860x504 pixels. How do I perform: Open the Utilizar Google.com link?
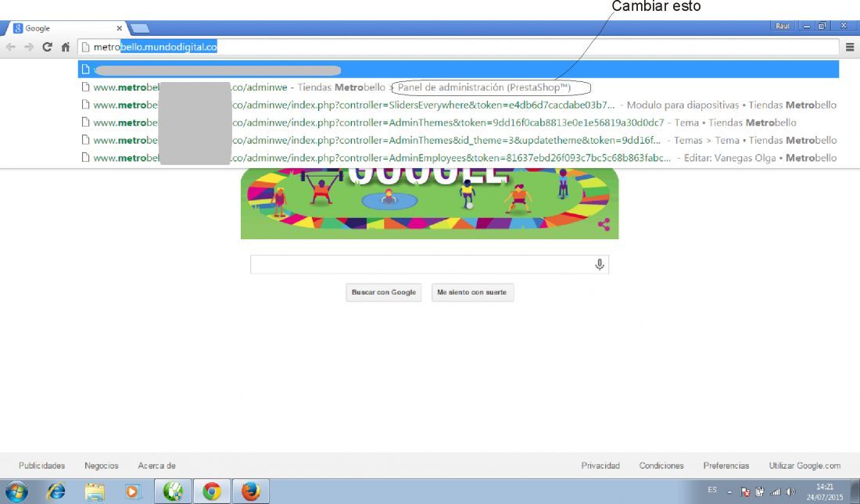click(x=804, y=466)
